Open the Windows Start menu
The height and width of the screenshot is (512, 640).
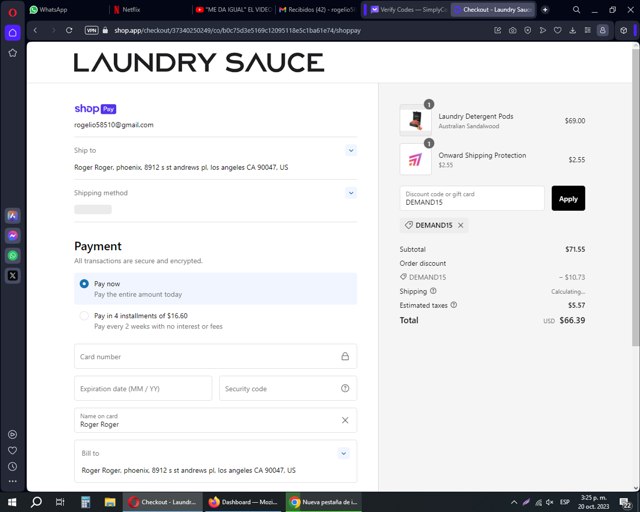tap(12, 502)
